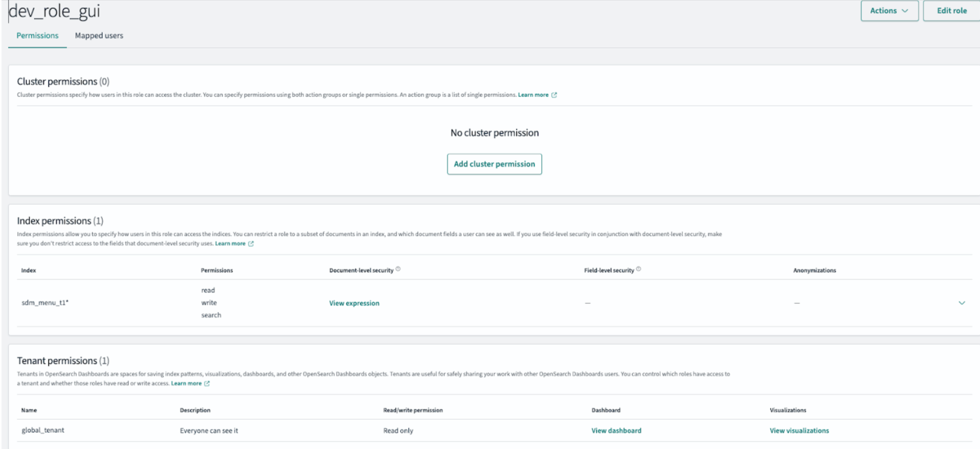Expand the sdm_menu_t1* index permission row

[961, 303]
